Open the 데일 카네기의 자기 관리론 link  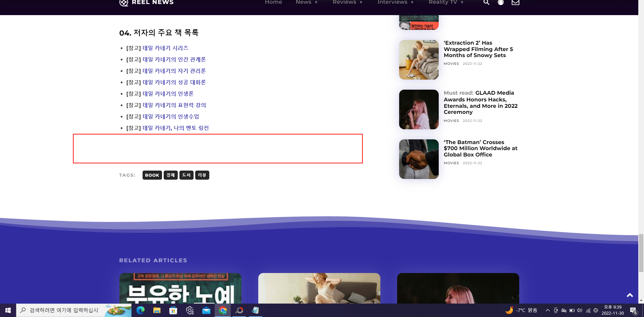click(x=174, y=71)
